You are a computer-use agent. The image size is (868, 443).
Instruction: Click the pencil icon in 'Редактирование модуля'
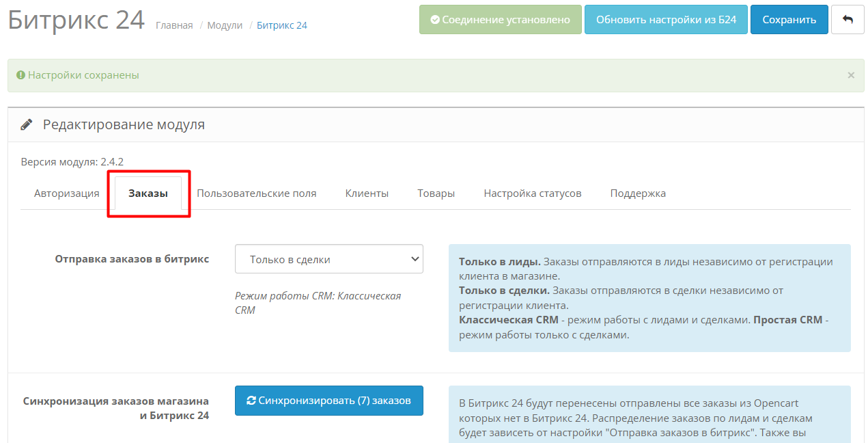pos(27,125)
